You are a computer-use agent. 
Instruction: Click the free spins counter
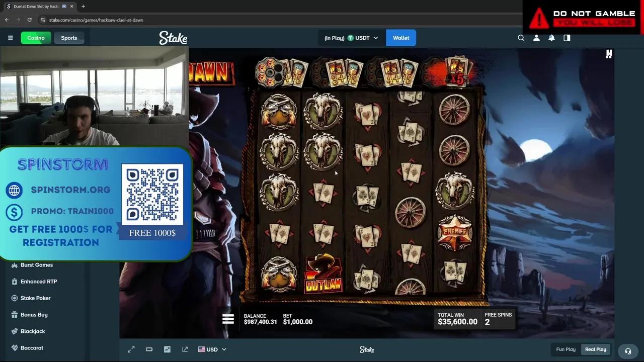tap(498, 319)
